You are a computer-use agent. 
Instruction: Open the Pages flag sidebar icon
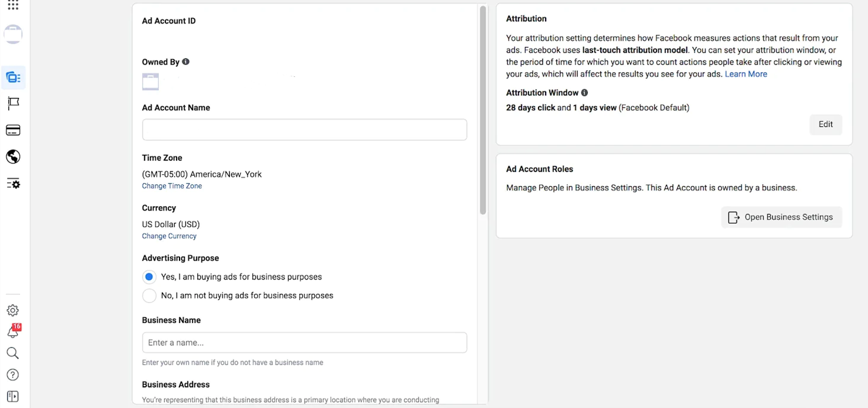coord(13,104)
